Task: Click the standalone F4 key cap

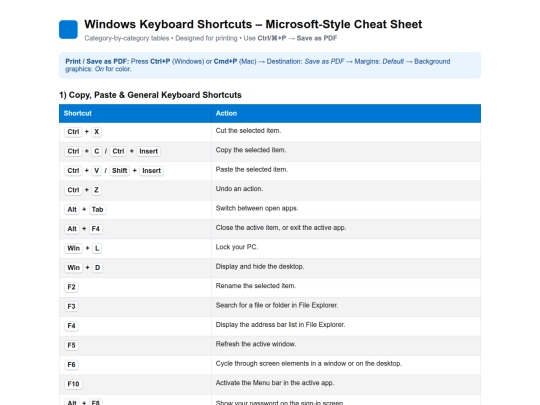Action: pyautogui.click(x=71, y=326)
